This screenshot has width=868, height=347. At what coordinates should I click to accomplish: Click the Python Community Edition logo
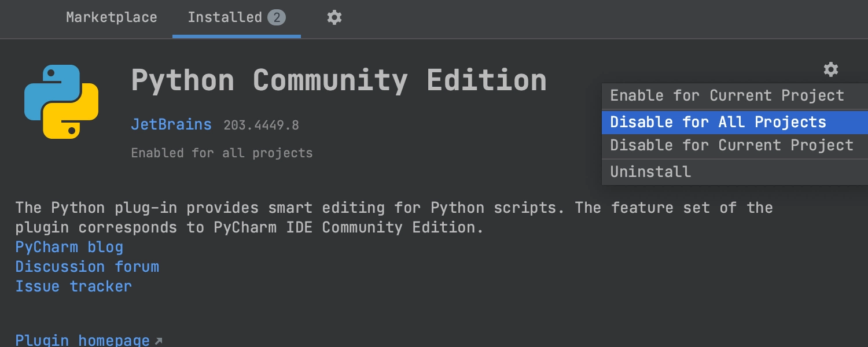point(61,101)
